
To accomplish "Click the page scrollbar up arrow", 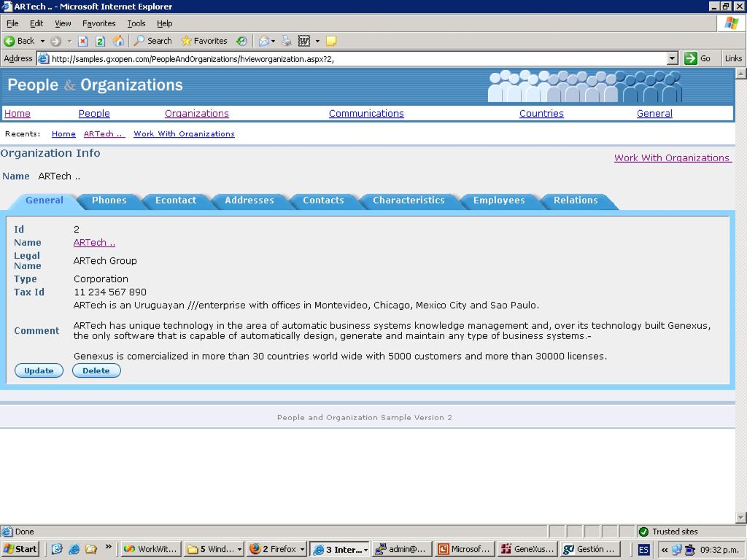I will click(741, 74).
